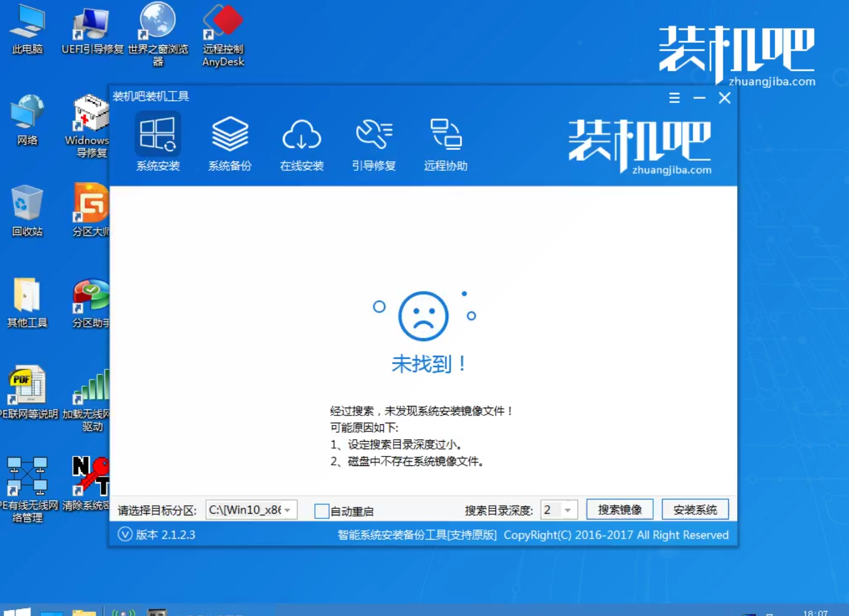Open File Explorer from the taskbar
The image size is (849, 616).
pyautogui.click(x=85, y=613)
